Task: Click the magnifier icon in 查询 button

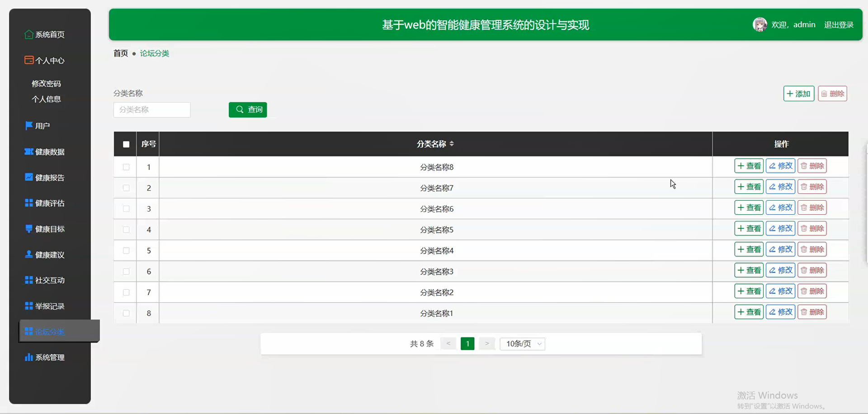Action: coord(240,109)
